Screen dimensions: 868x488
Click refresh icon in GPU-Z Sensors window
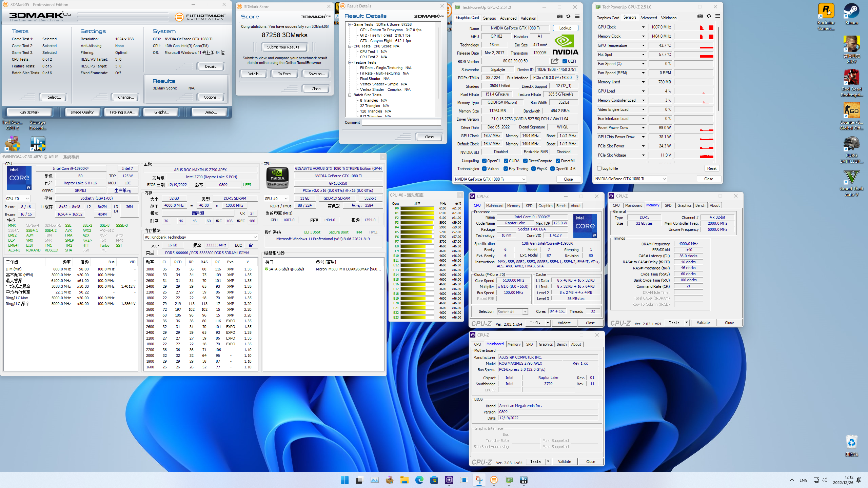tap(709, 16)
